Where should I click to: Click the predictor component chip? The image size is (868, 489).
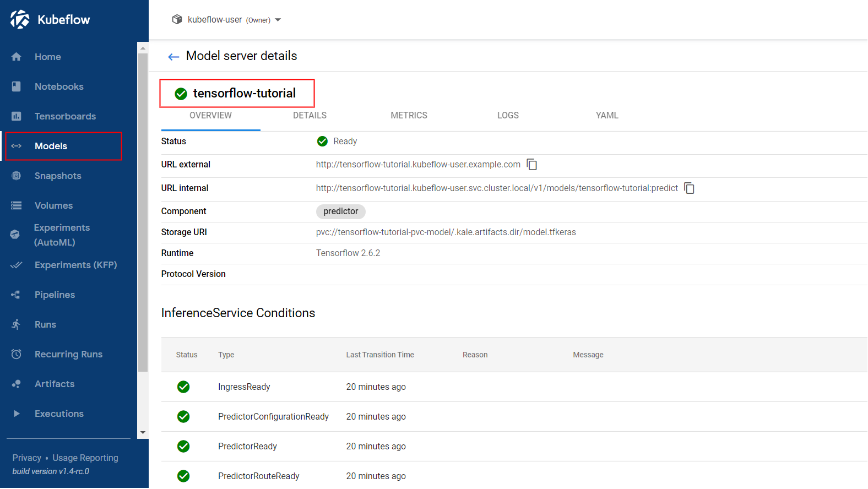(x=341, y=211)
